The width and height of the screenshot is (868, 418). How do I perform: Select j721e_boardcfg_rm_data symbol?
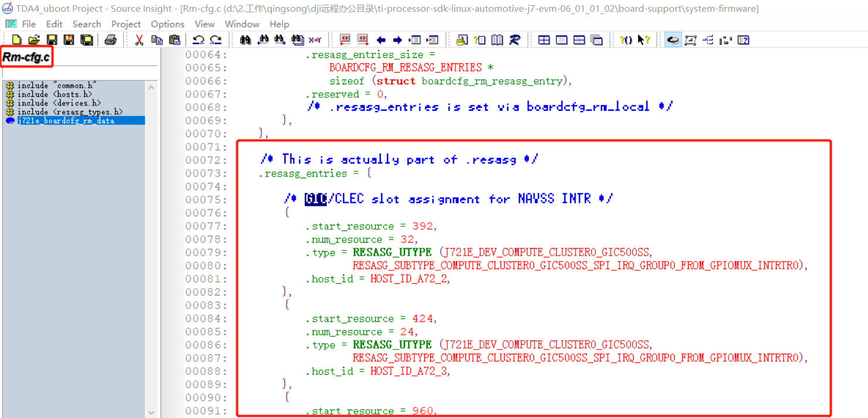coord(64,120)
